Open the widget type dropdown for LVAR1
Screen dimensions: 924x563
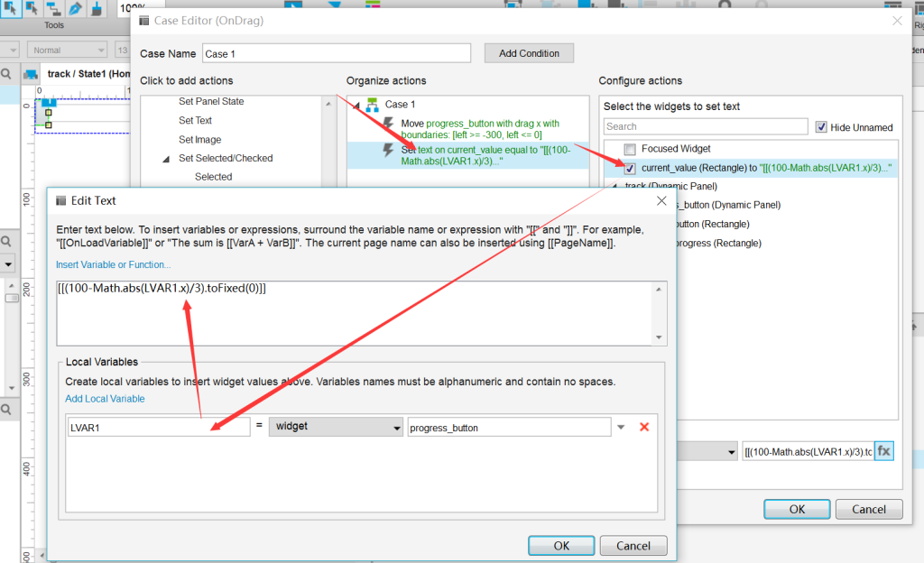(x=336, y=427)
